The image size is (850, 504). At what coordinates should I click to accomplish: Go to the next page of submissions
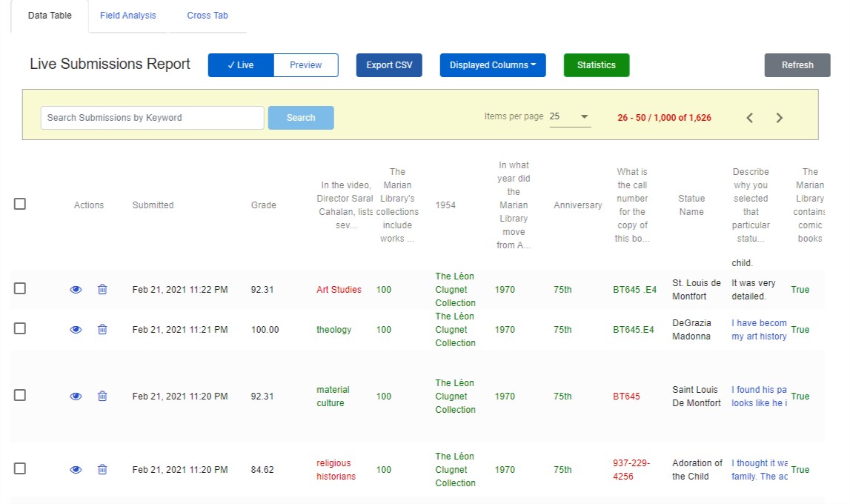(x=779, y=117)
